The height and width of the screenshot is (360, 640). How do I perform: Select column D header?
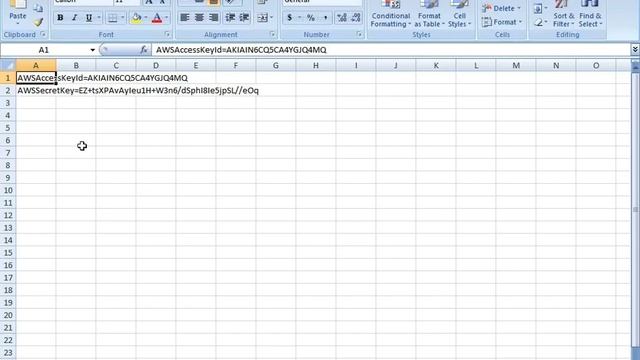(x=156, y=65)
